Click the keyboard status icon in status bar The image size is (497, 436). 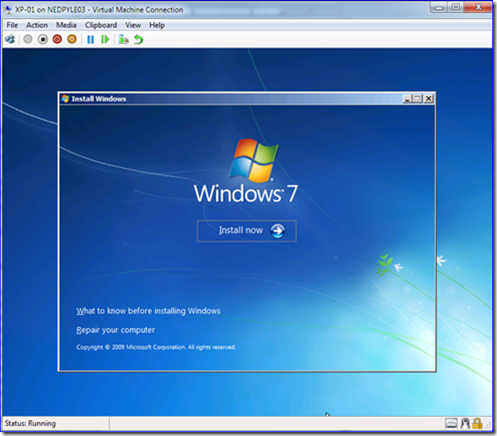click(451, 424)
